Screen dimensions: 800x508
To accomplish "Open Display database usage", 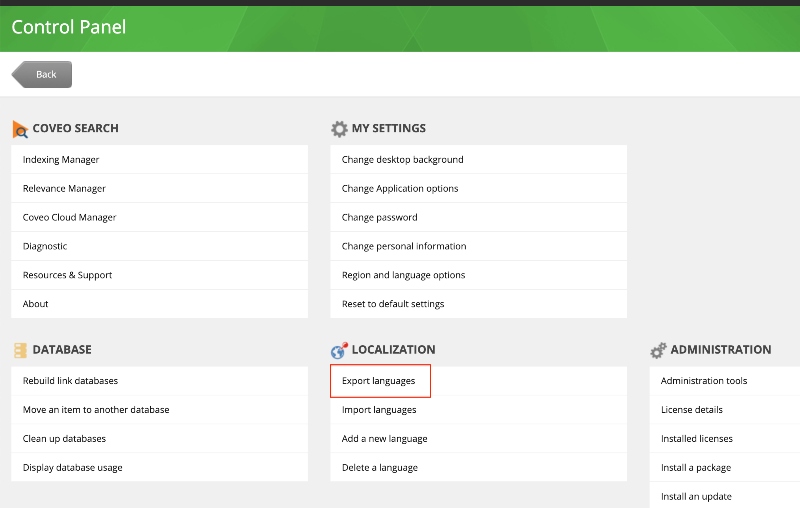I will tap(160, 468).
